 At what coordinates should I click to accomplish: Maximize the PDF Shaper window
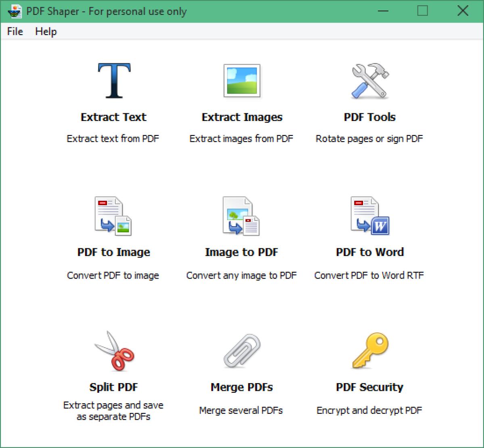(422, 11)
